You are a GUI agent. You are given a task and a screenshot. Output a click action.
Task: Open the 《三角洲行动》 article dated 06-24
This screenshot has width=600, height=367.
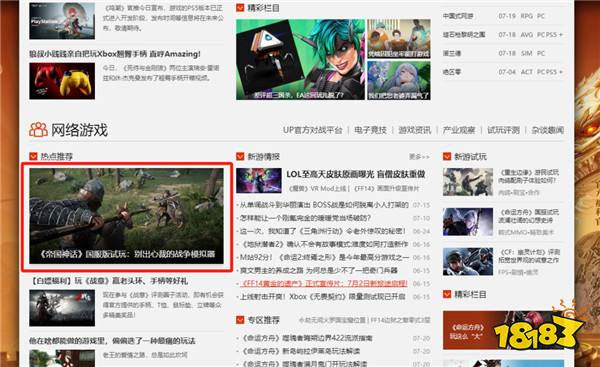323,231
